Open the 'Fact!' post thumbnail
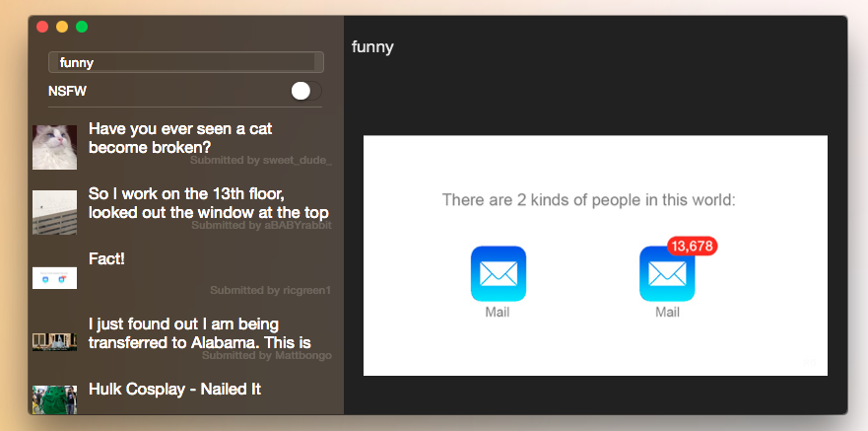 click(x=55, y=277)
